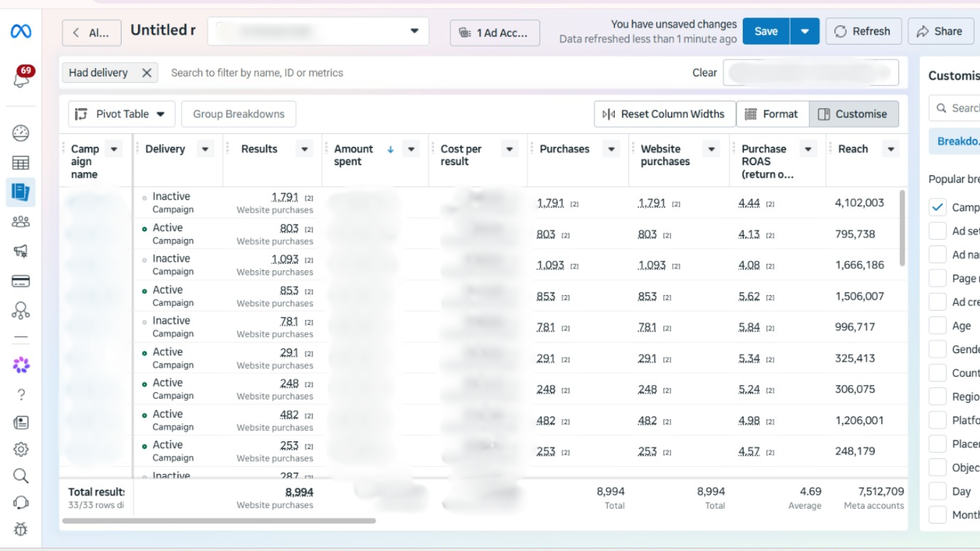Select the Customise button
980x551 pixels.
(x=853, y=114)
